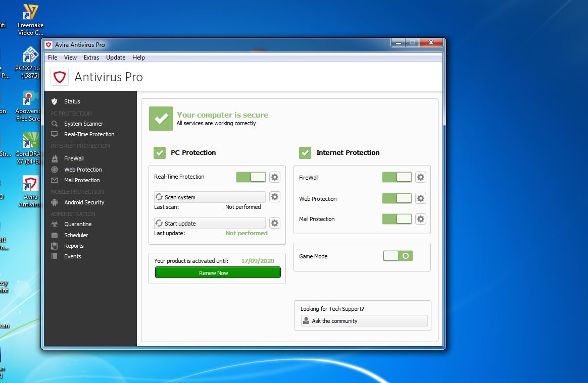Click the Events list icon
This screenshot has height=383, width=588.
coord(55,256)
